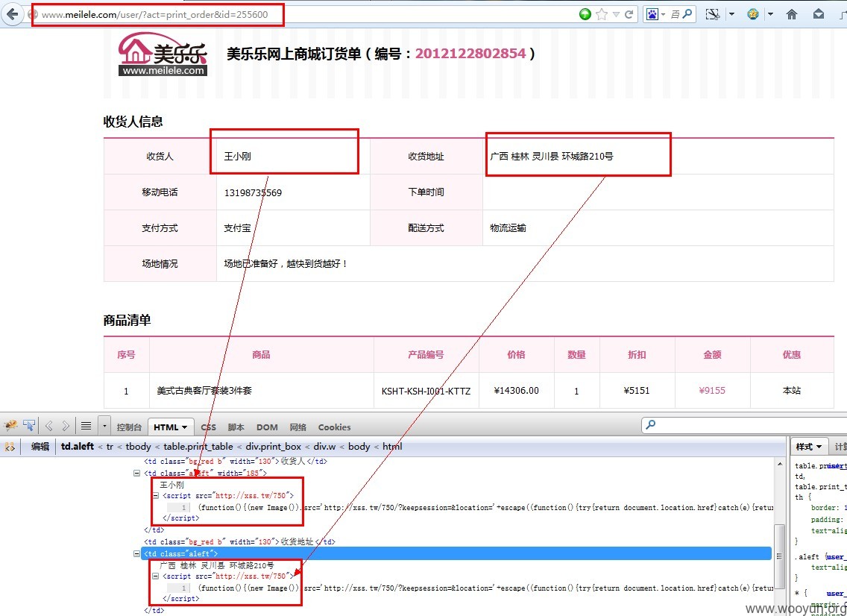Click the Qzone star icon
Viewport: 847px width, 616px height.
[x=753, y=15]
